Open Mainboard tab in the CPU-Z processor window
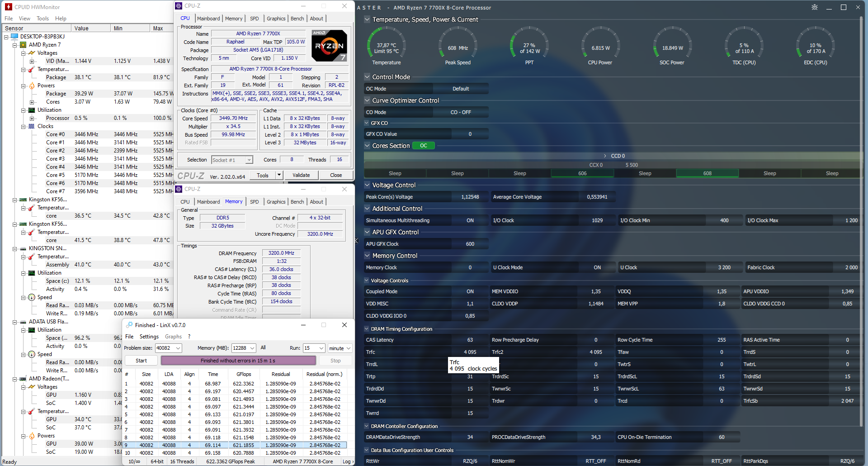Screen dimensions: 868x466 coord(208,19)
